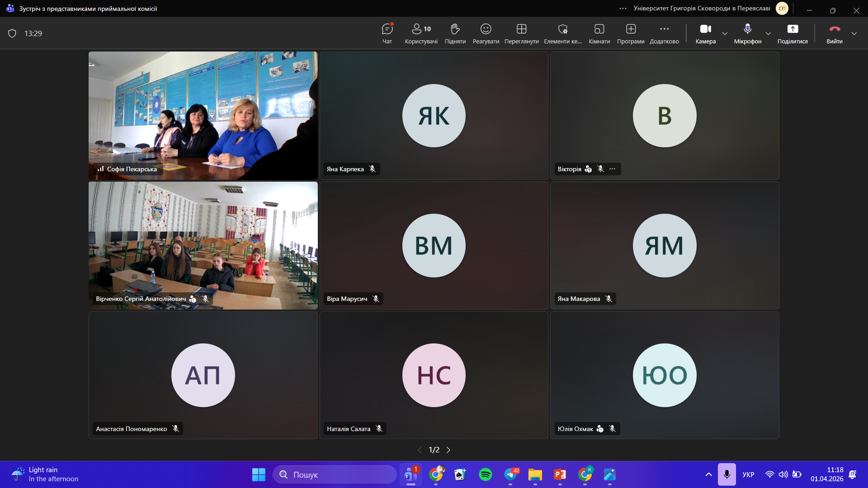Expand microphone options dropdown arrow
The width and height of the screenshot is (868, 488).
pyautogui.click(x=768, y=33)
